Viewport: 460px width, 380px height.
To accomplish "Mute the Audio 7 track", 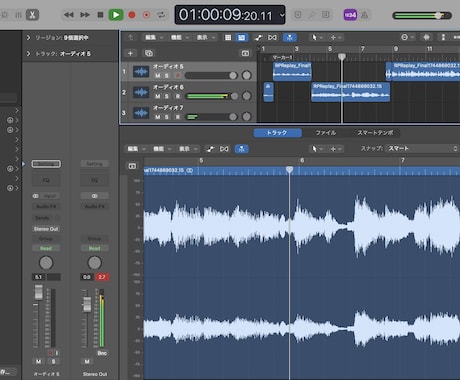I will [158, 117].
